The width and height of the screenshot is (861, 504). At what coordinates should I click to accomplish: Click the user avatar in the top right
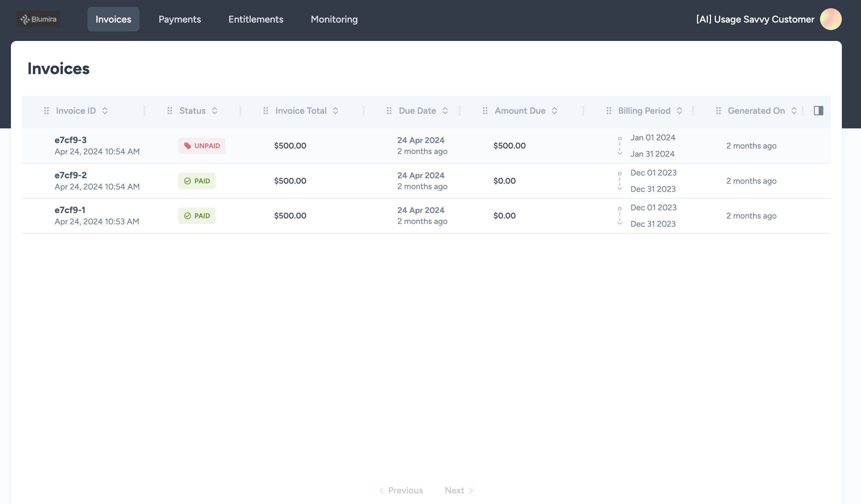[831, 19]
